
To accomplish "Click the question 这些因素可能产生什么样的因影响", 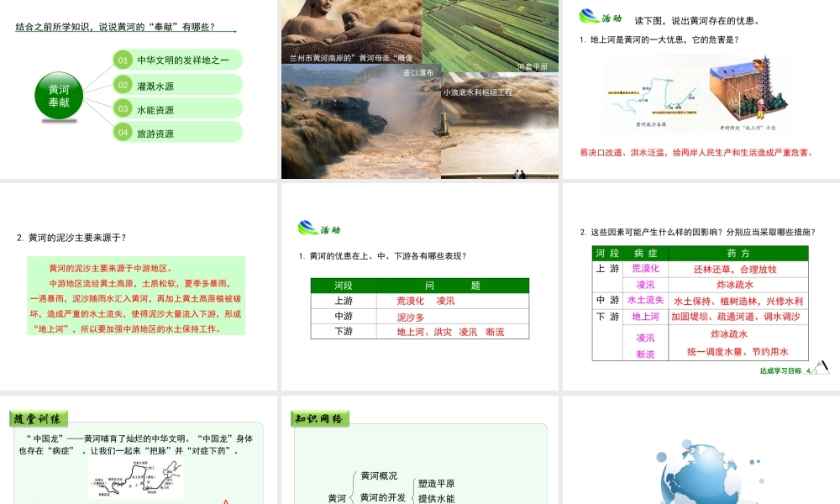I will 697,232.
